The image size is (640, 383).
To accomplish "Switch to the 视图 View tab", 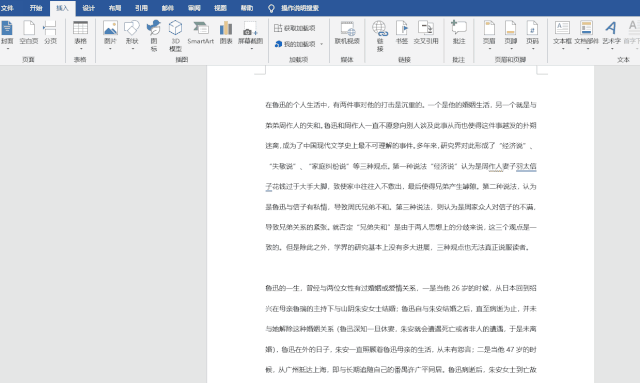I will [x=220, y=8].
